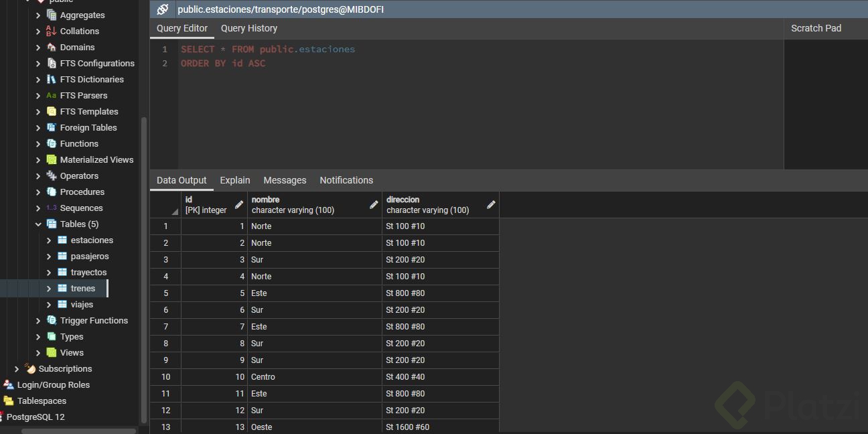
Task: Click the select-all corner of the data grid
Action: pyautogui.click(x=165, y=205)
